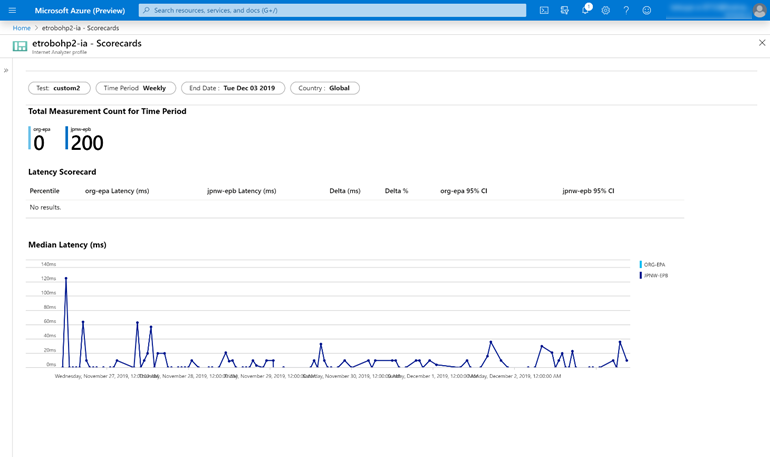Click the Microsoft Azure (Preview) title

[80, 10]
